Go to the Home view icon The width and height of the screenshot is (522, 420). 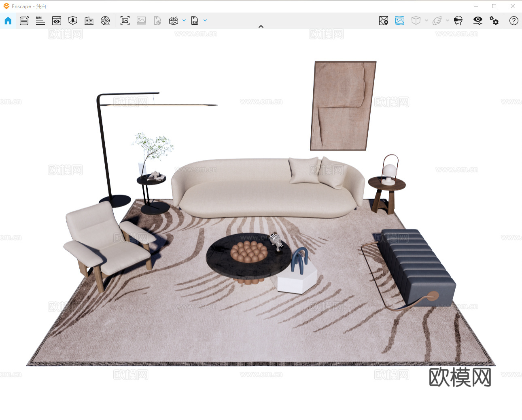click(8, 21)
